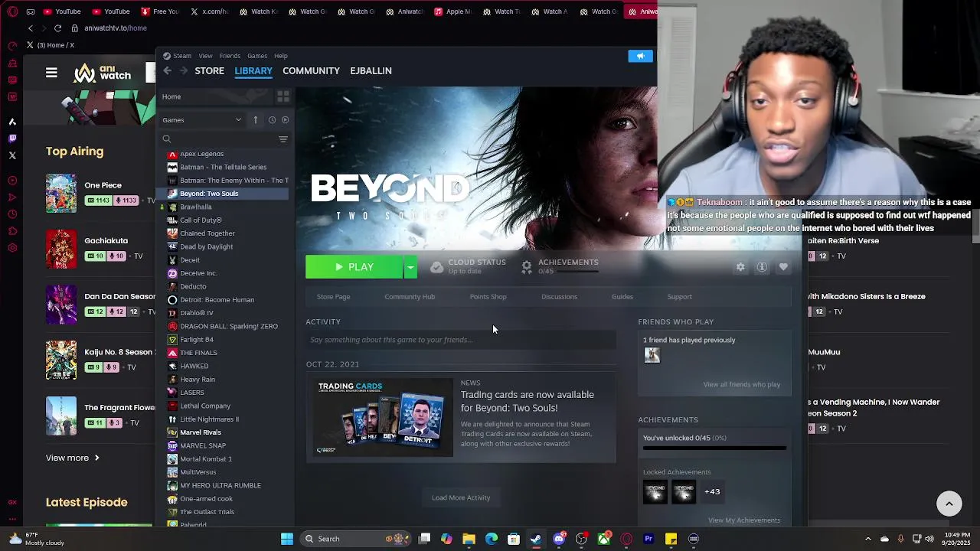The height and width of the screenshot is (551, 980).
Task: Click the sort ascending arrow in library sidebar
Action: pos(256,119)
